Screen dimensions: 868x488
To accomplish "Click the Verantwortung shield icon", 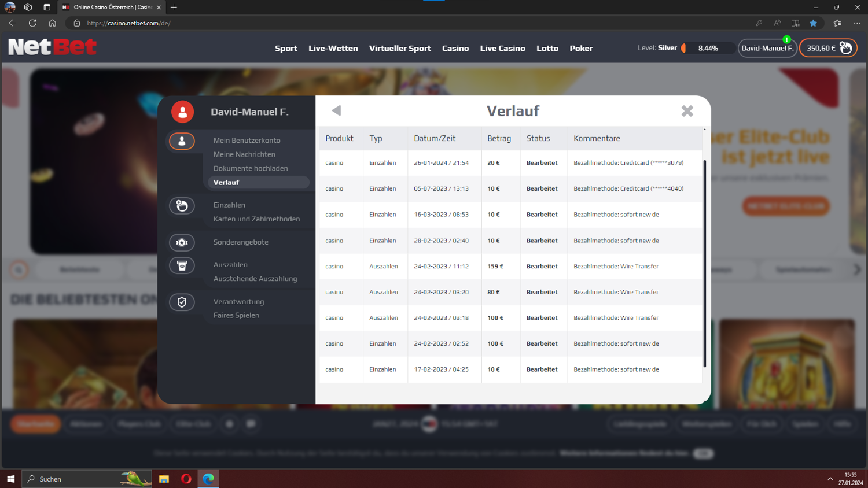I will (x=182, y=302).
